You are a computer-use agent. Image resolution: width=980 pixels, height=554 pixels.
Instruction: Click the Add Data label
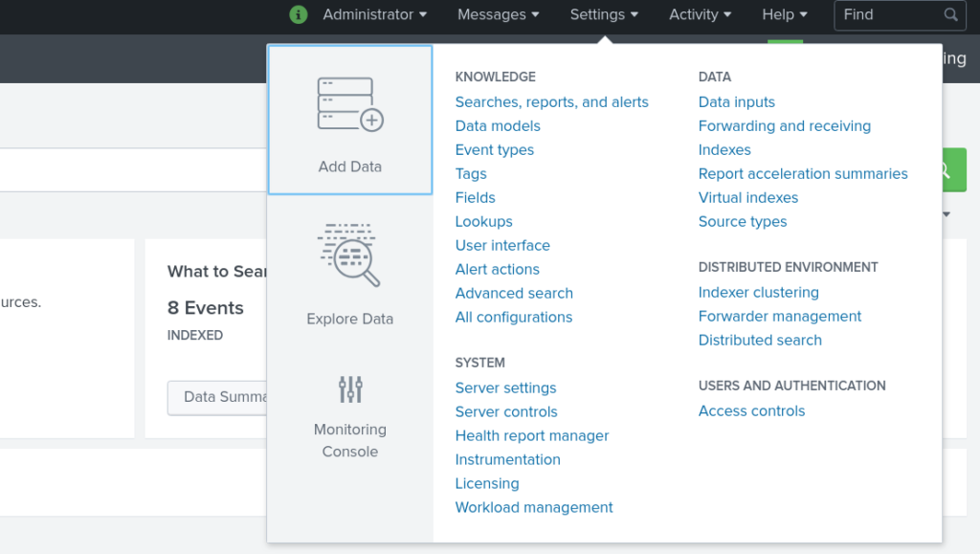coord(350,166)
